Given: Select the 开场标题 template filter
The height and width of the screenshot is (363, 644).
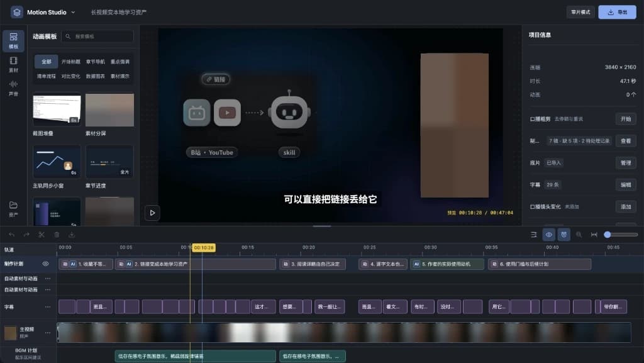Looking at the screenshot, I should [70, 62].
